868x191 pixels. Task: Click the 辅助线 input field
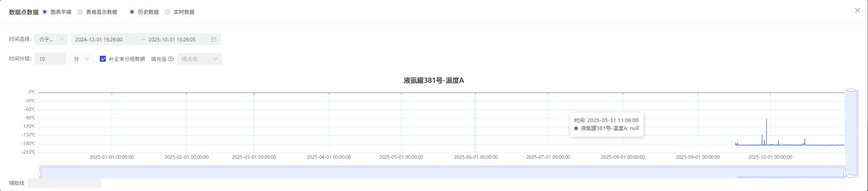pyautogui.click(x=64, y=183)
